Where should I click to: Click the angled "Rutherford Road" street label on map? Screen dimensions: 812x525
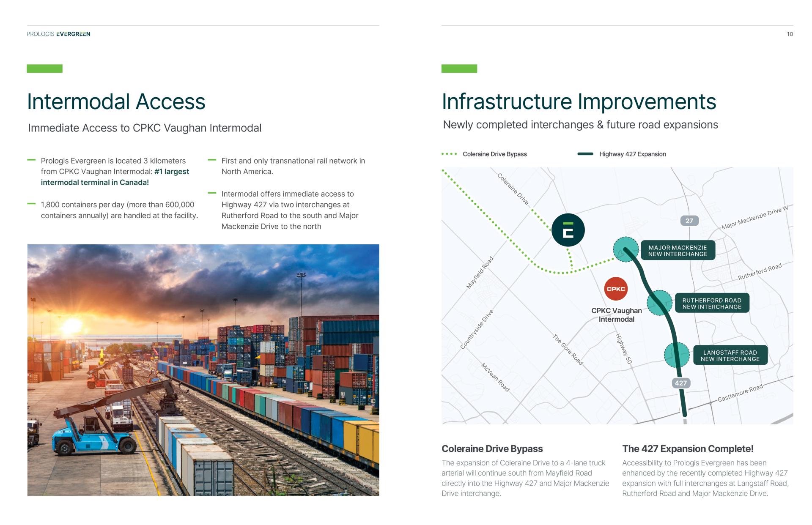coord(760,272)
